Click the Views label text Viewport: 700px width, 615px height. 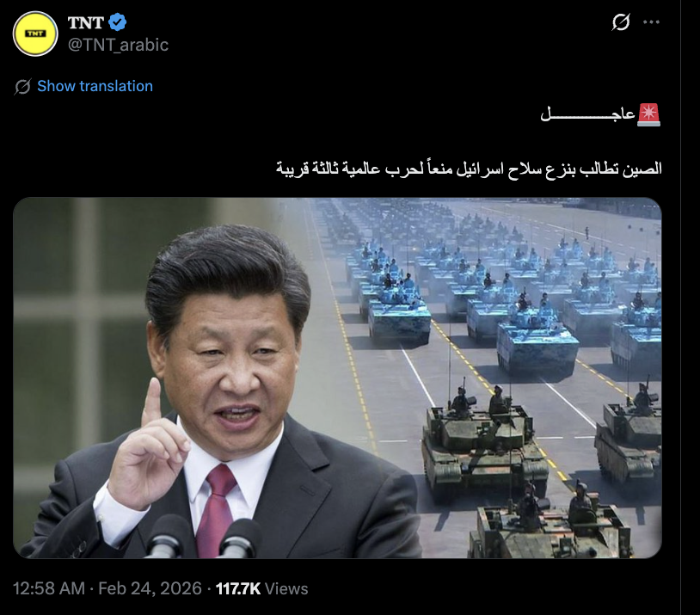tap(286, 588)
